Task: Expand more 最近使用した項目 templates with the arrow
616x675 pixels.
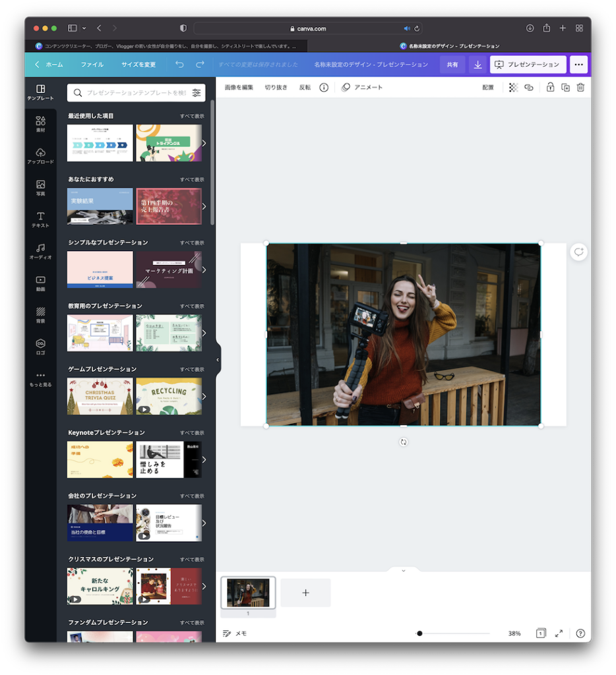Action: [x=204, y=143]
